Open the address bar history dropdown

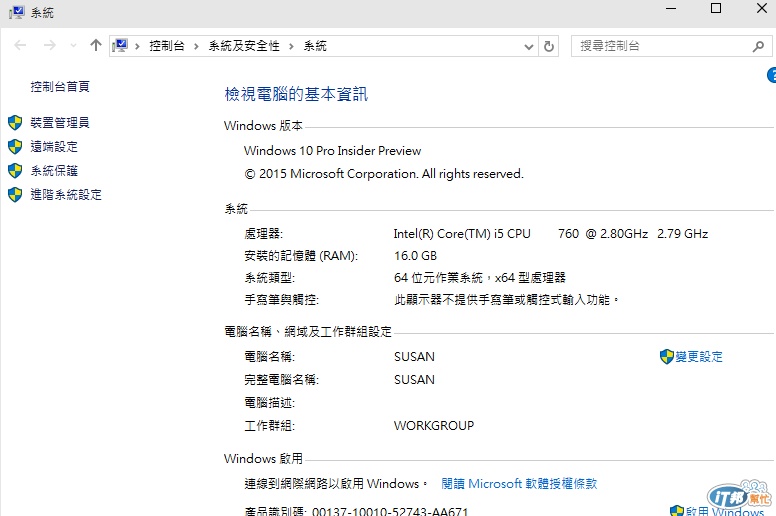[529, 47]
